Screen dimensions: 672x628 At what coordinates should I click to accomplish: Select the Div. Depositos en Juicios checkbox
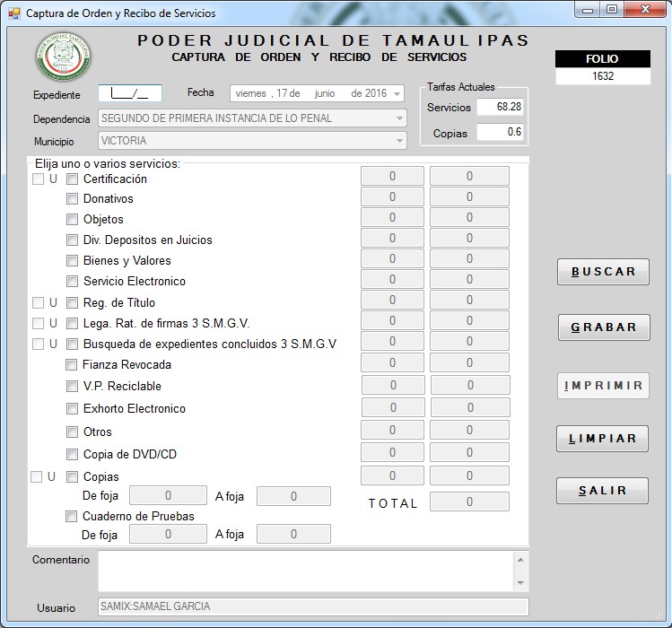click(72, 240)
